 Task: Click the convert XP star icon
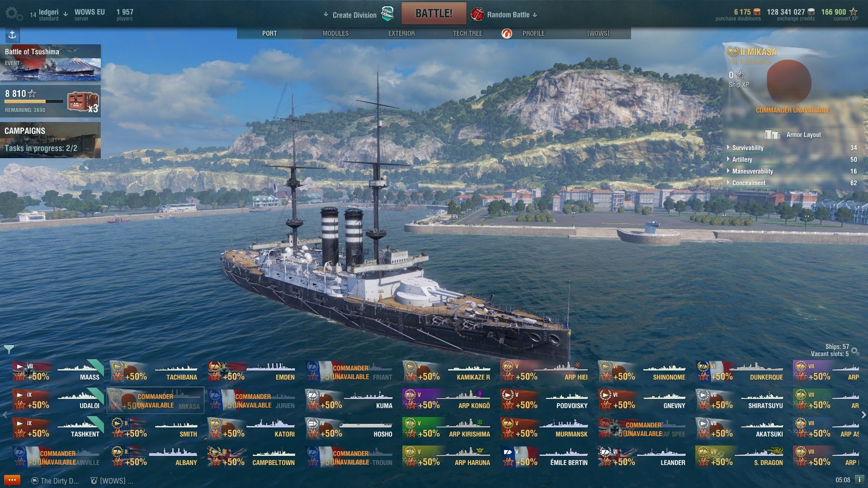(853, 12)
